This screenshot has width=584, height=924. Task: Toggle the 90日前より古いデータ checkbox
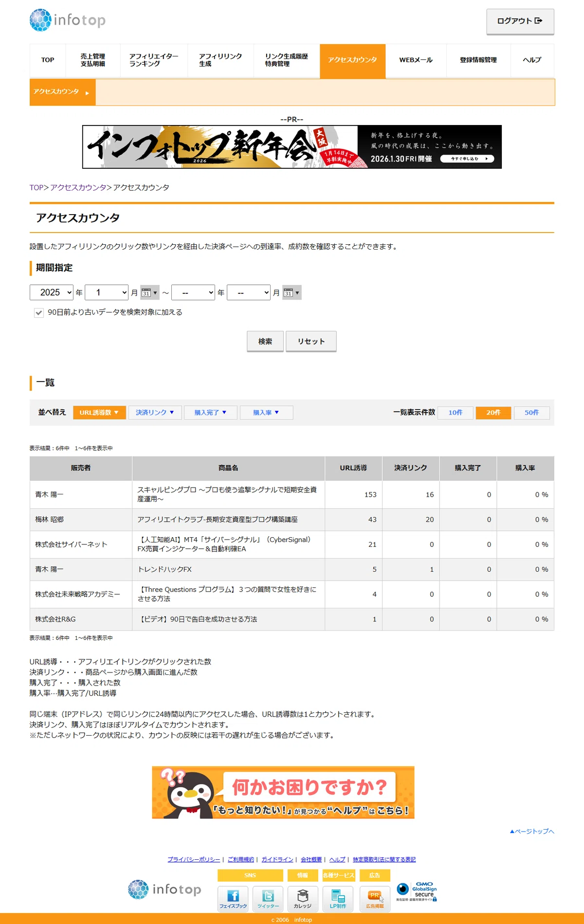(x=39, y=312)
